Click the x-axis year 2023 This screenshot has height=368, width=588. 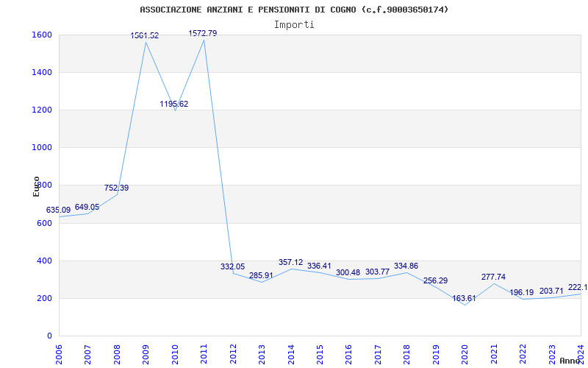click(x=552, y=354)
